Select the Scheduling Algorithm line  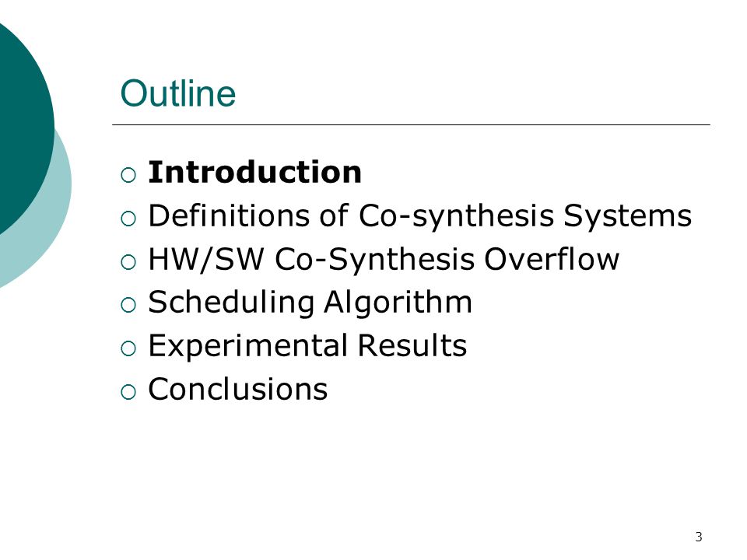[310, 302]
